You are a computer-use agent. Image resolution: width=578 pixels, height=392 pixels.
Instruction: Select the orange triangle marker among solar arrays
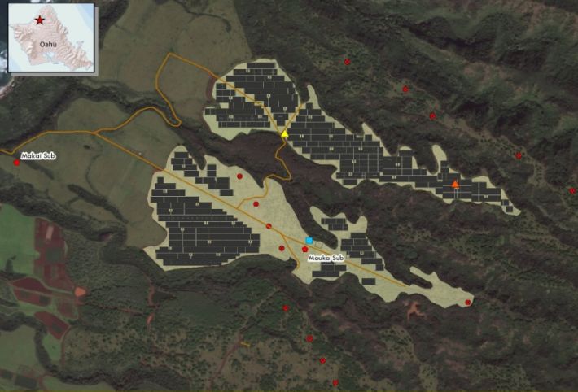point(455,184)
